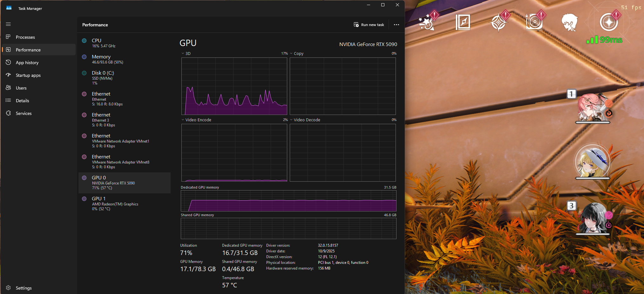Click the game's four-pointed star icon
Viewport: 644px width, 294px height.
click(499, 22)
